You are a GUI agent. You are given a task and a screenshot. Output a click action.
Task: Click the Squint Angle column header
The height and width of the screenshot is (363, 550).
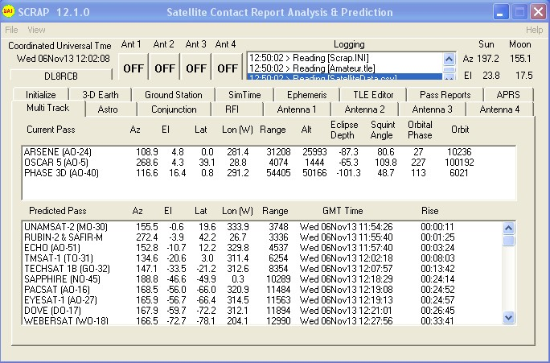(x=383, y=130)
